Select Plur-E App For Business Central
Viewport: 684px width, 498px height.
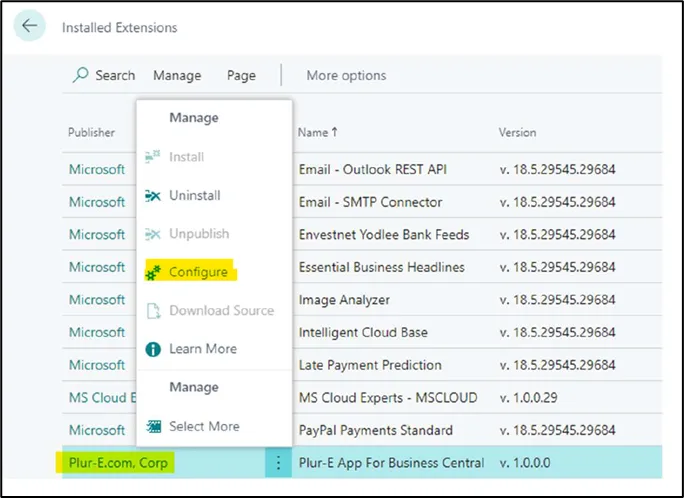(x=391, y=463)
